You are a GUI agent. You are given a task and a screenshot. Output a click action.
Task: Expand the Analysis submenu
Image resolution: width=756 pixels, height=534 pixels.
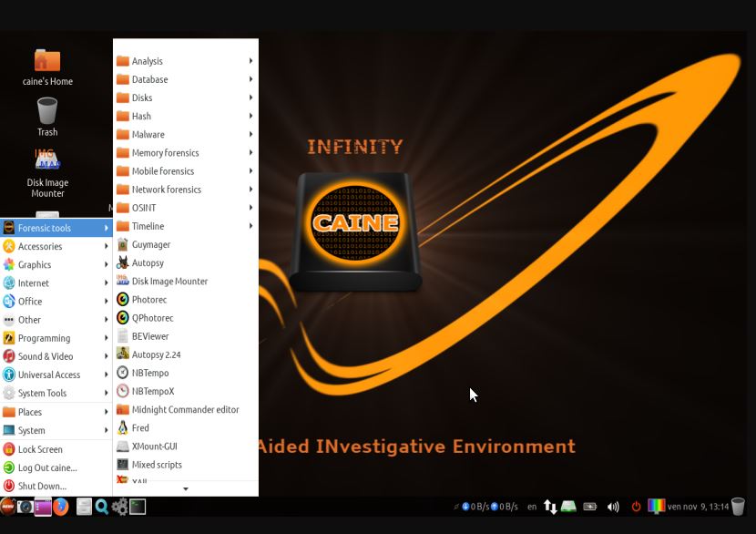[x=186, y=61]
